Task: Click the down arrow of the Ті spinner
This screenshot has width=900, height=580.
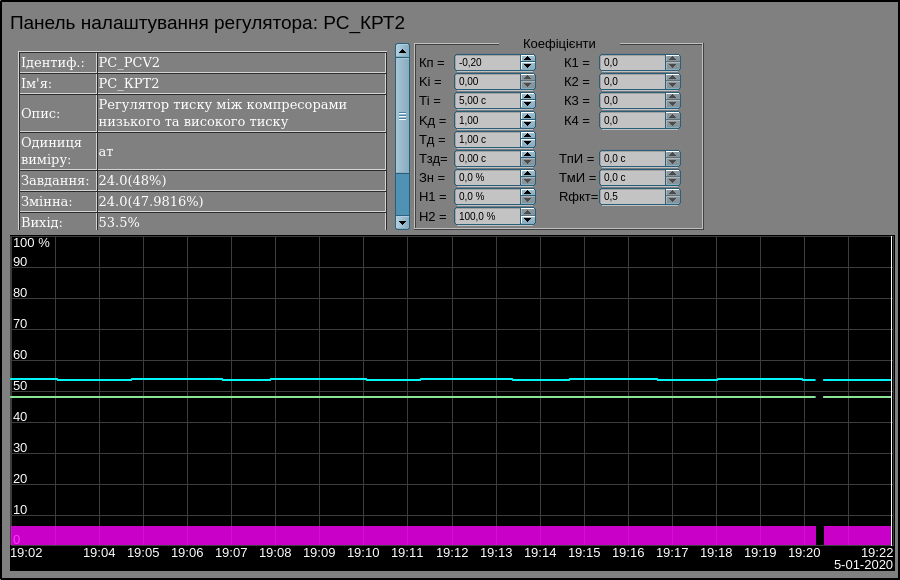Action: (x=527, y=104)
